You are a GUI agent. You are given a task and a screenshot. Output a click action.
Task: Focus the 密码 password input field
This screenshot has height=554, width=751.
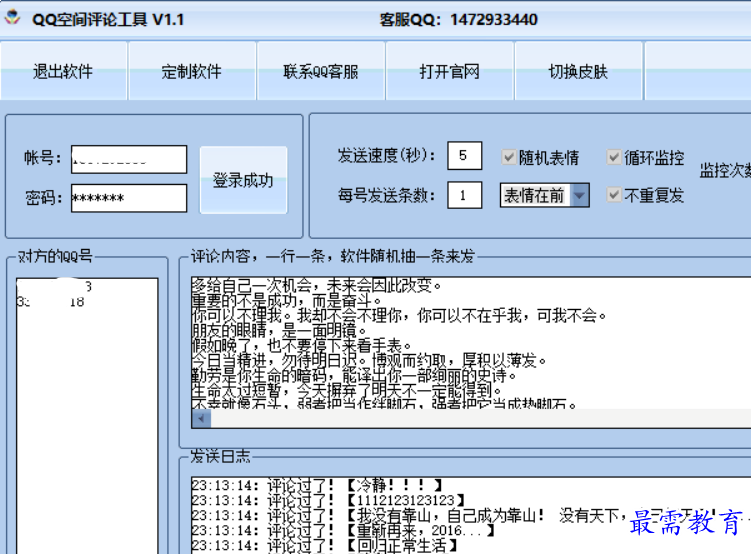129,198
